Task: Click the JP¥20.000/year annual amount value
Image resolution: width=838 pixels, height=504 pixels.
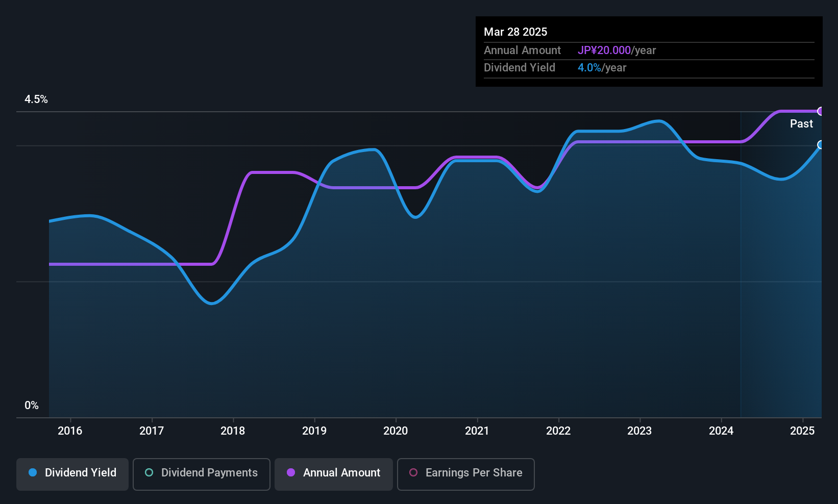Action: pos(617,51)
